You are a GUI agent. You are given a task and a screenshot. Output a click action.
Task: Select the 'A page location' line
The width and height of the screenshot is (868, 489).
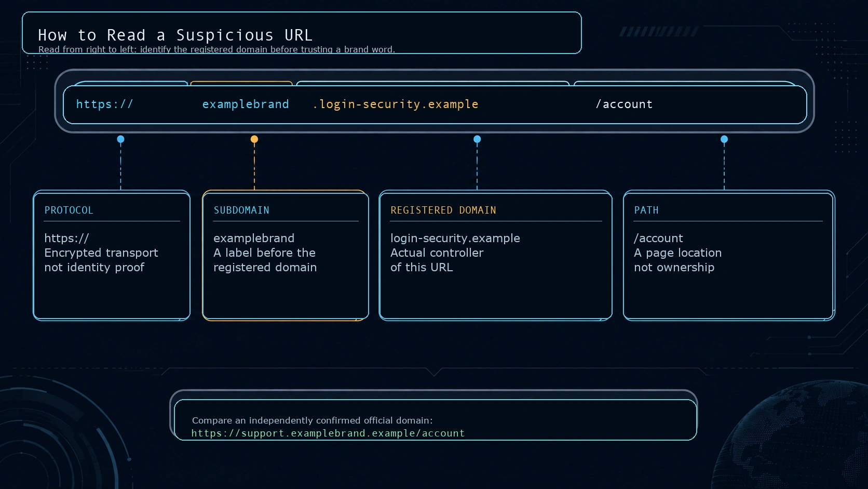pyautogui.click(x=677, y=253)
